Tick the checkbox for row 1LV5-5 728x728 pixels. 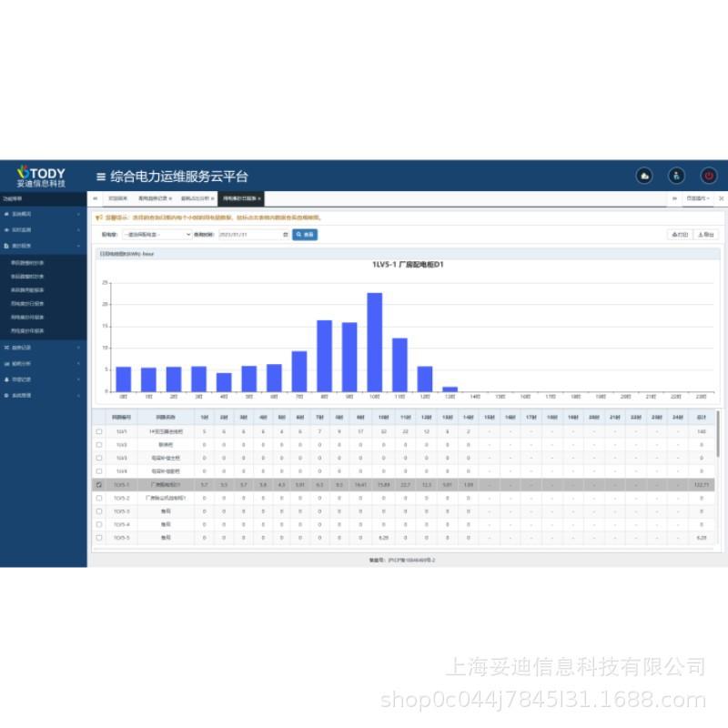click(99, 538)
